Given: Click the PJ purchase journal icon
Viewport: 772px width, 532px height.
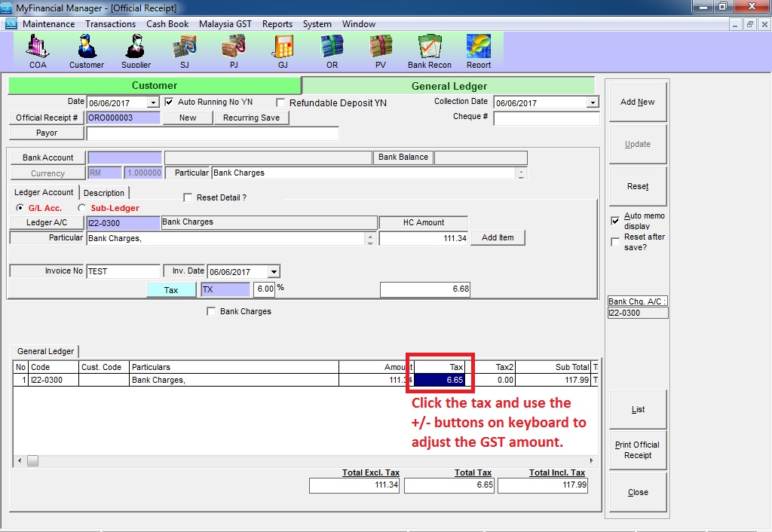Looking at the screenshot, I should (234, 50).
